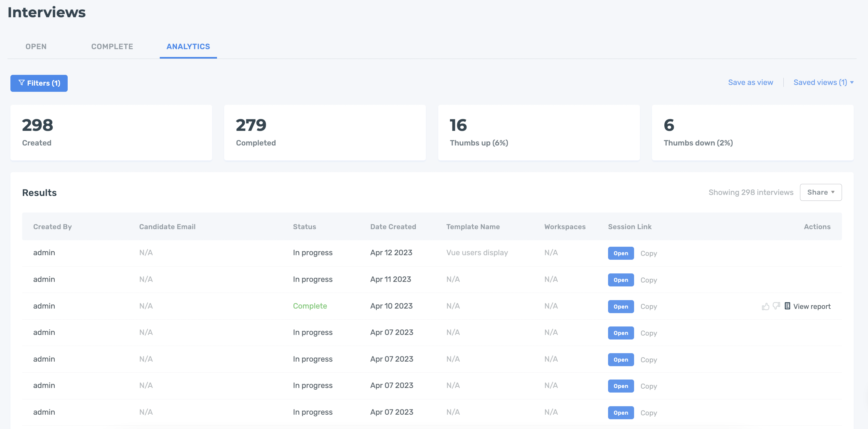The height and width of the screenshot is (429, 868).
Task: Click the Thumbs up (6%) stat card
Action: point(538,132)
